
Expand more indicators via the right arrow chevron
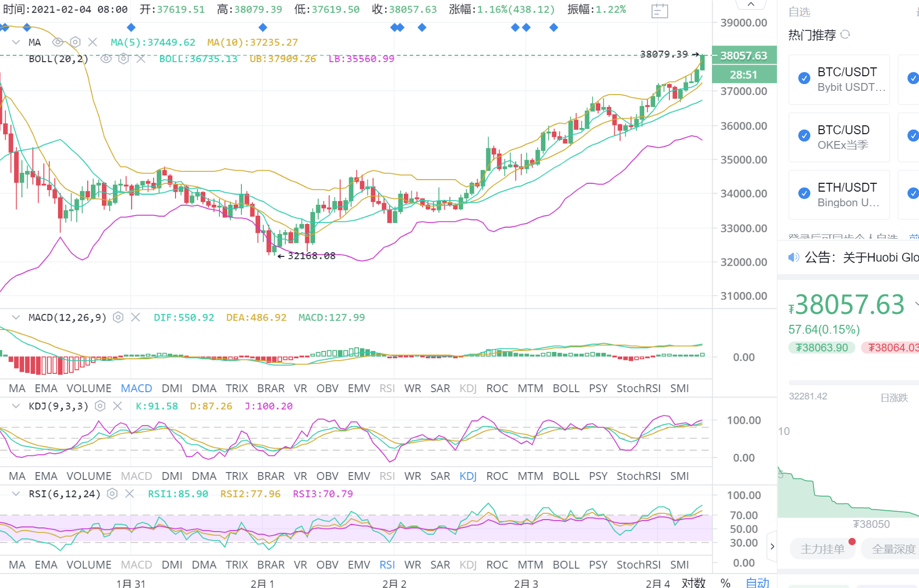click(x=773, y=546)
